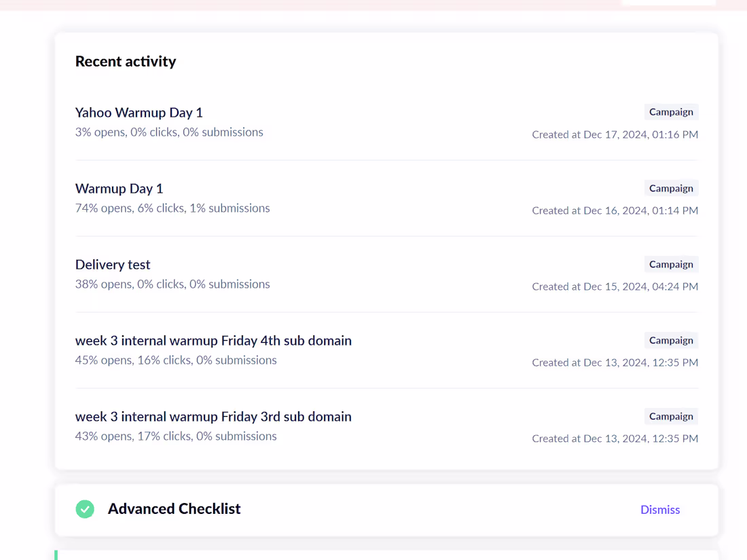747x560 pixels.
Task: Open the Yahoo Warmup Day 1 campaign
Action: (139, 113)
